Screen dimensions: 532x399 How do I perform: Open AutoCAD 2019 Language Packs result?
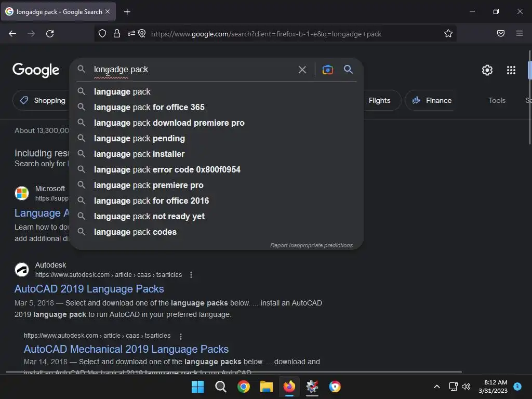coord(89,289)
